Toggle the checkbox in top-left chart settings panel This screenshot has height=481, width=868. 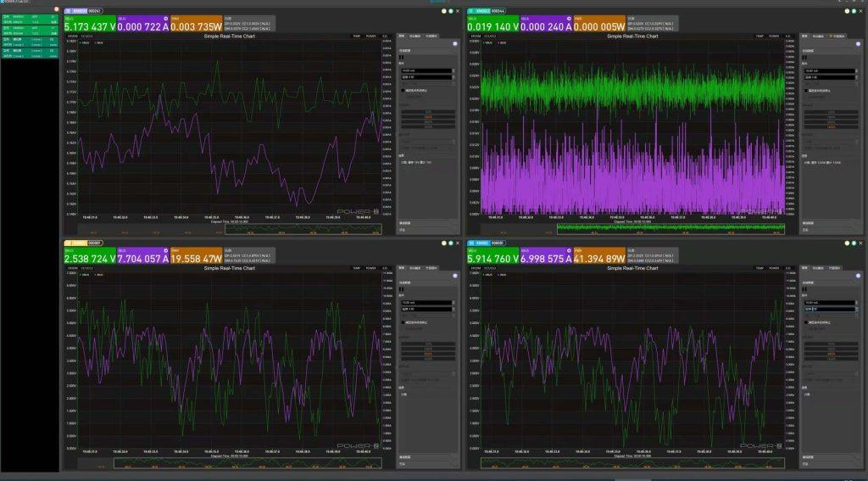tap(402, 89)
